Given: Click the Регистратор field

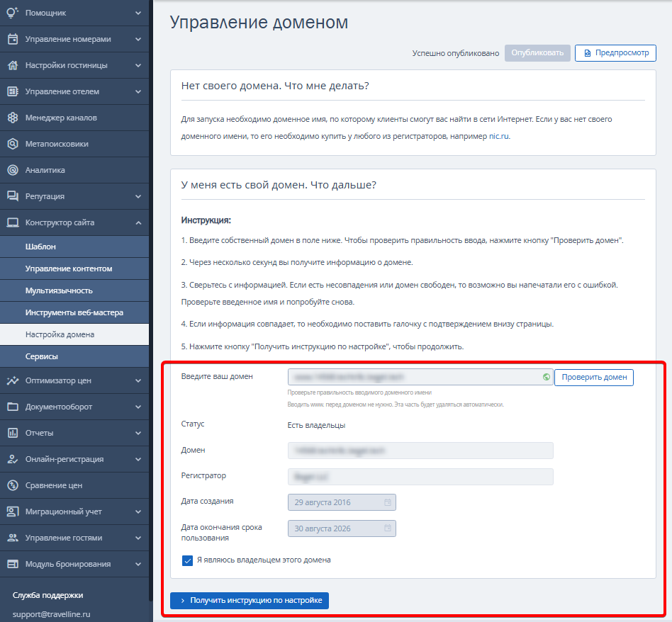Looking at the screenshot, I should 420,477.
